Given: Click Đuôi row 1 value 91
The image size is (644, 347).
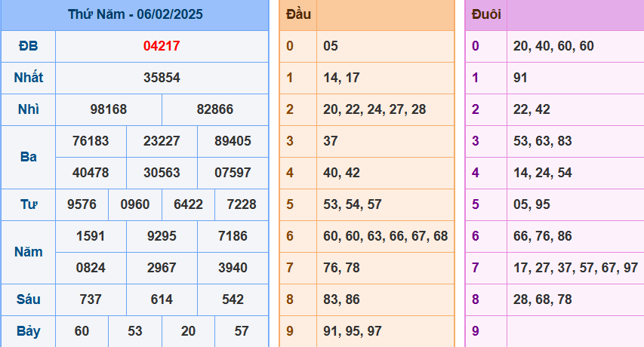Looking at the screenshot, I should tap(520, 78).
